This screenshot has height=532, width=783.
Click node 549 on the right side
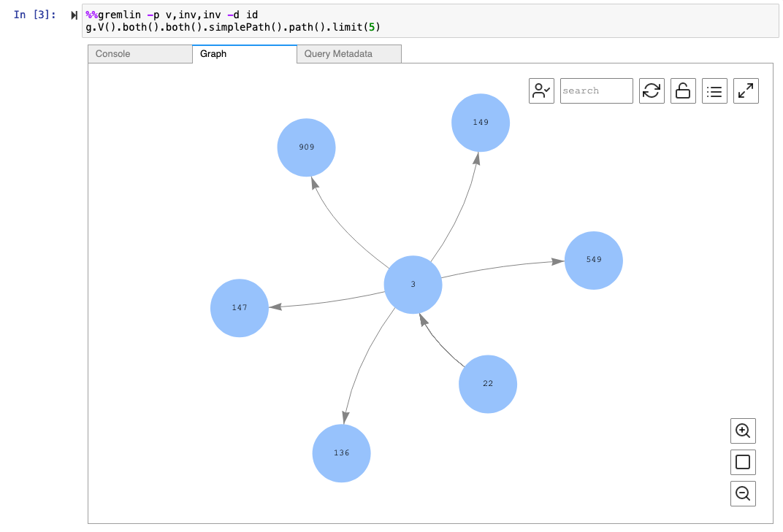point(593,260)
